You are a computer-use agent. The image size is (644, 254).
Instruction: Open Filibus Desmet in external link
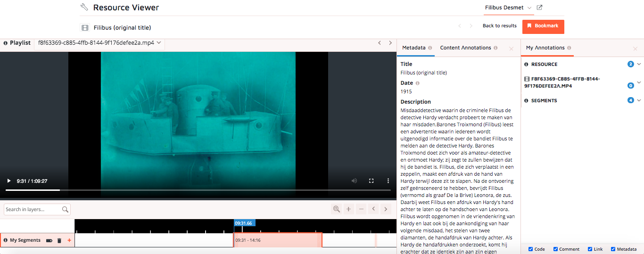pyautogui.click(x=540, y=8)
